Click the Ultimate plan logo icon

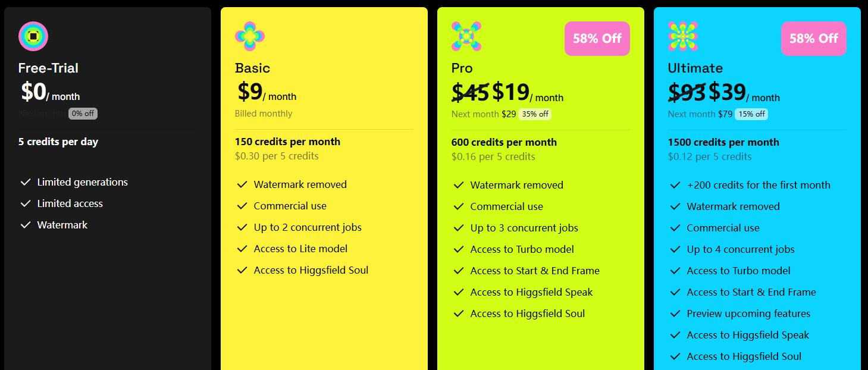[x=683, y=36]
